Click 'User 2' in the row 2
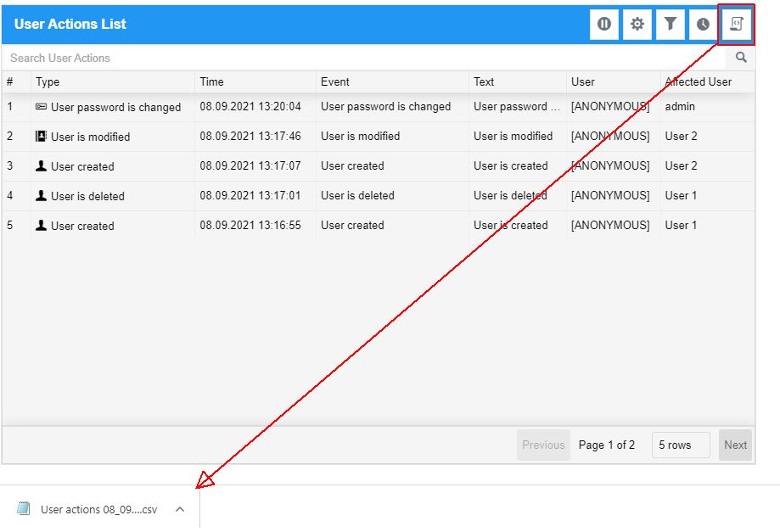Screen dimensions: 780x532 coord(681,137)
